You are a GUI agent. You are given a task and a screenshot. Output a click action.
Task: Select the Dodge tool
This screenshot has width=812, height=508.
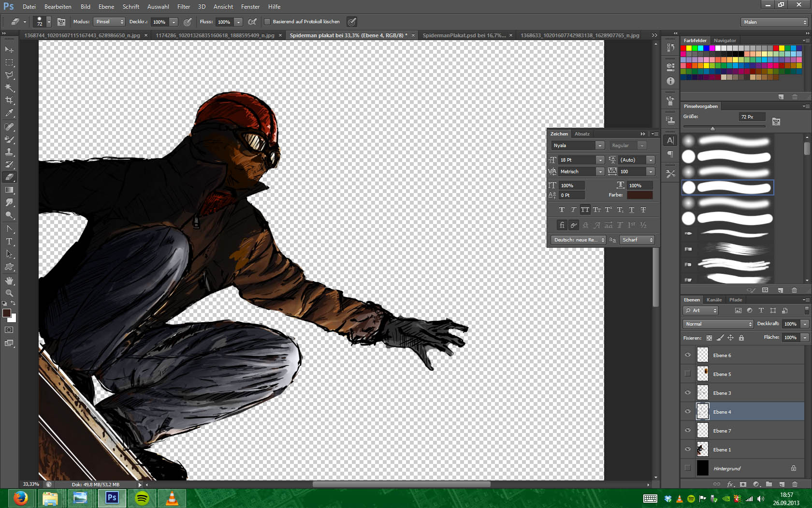point(9,215)
